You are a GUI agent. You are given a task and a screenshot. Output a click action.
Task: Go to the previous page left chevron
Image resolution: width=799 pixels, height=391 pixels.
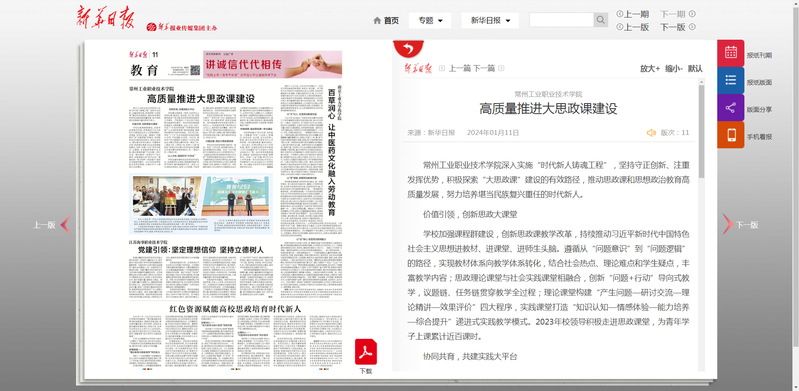pyautogui.click(x=65, y=225)
